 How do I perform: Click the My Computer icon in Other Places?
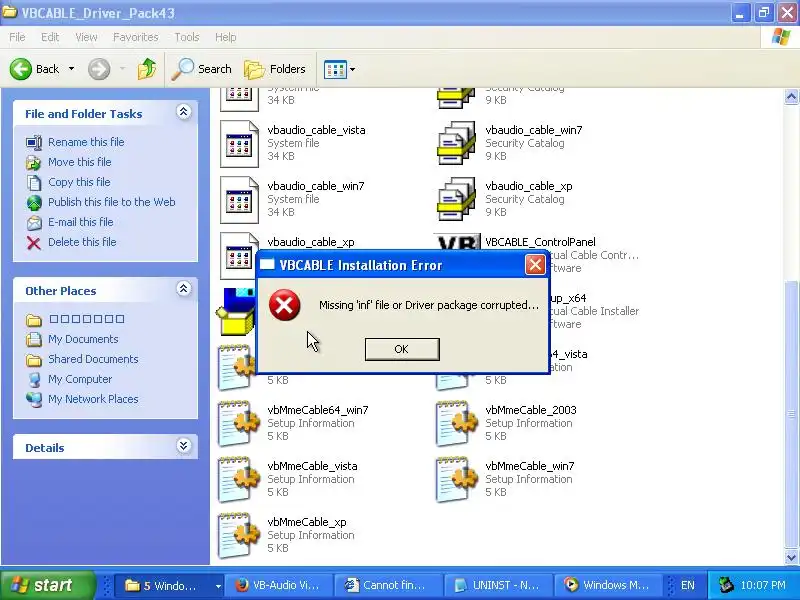[x=34, y=380]
